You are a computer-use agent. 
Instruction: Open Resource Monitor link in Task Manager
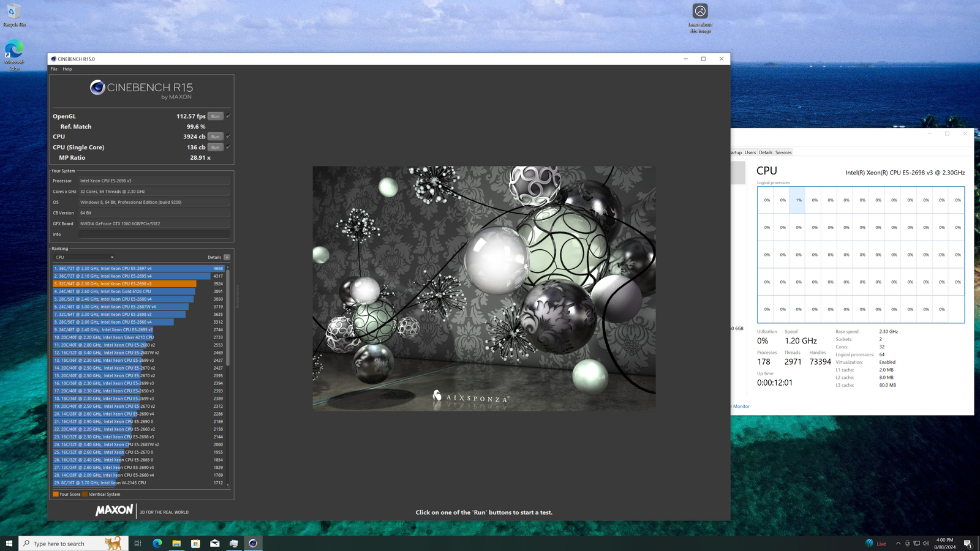point(741,407)
